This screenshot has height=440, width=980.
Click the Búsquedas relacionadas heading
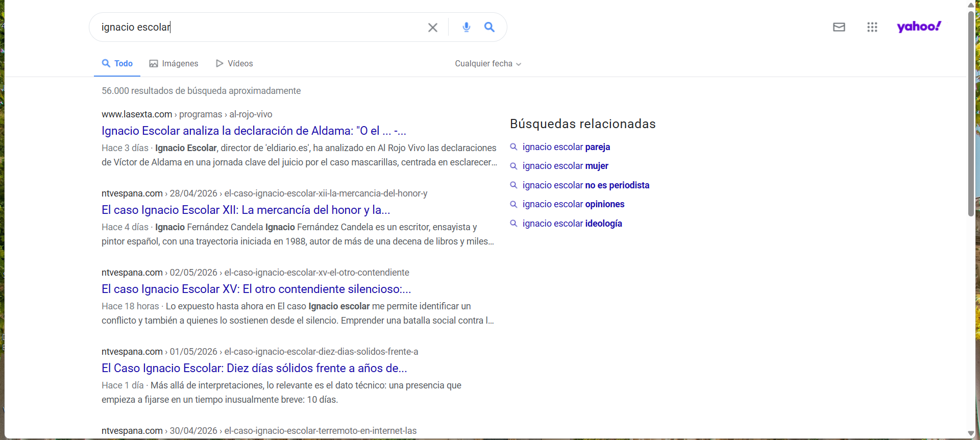[x=583, y=124]
